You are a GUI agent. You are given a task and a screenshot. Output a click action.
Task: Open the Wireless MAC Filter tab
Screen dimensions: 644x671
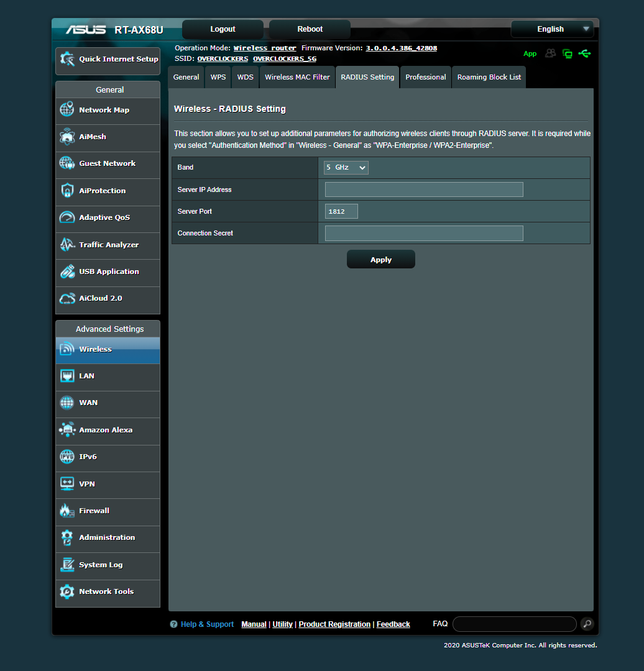[x=297, y=77]
